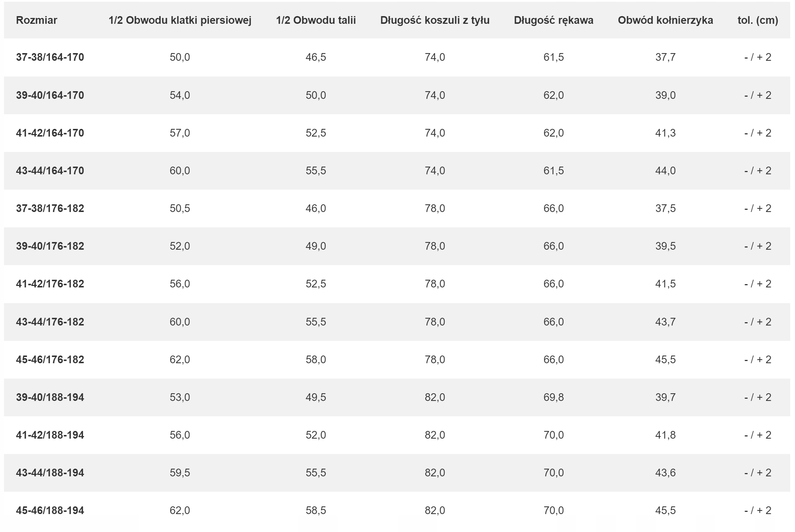Click the Obwód kołnierzyka column header
The height and width of the screenshot is (532, 795).
pos(665,20)
